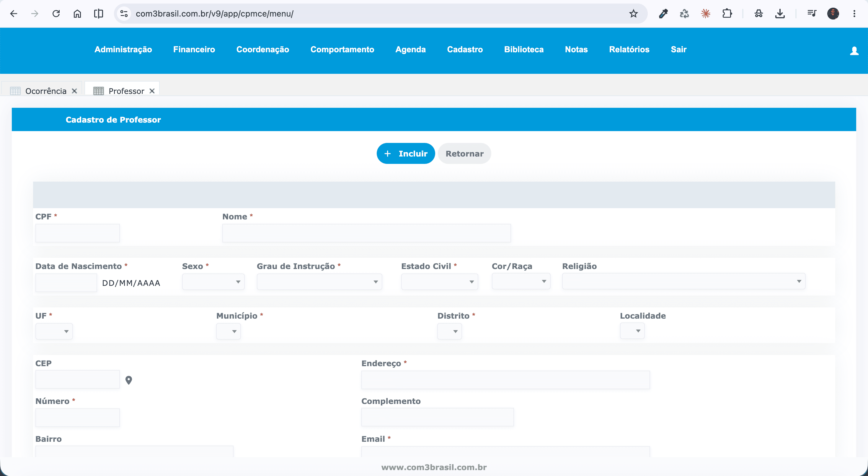Focus the Nome input field
Screen dimensions: 868x476
coord(366,233)
